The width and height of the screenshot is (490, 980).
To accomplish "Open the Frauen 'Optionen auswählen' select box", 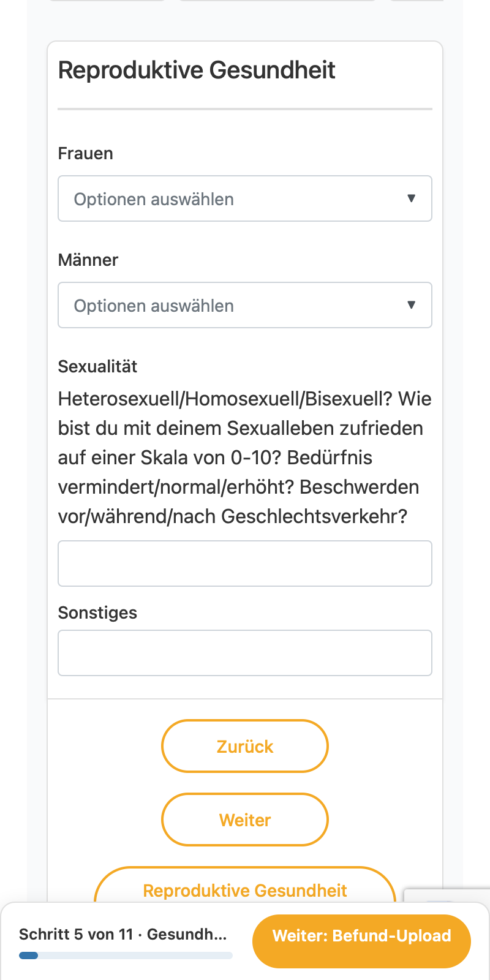I will pyautogui.click(x=245, y=198).
